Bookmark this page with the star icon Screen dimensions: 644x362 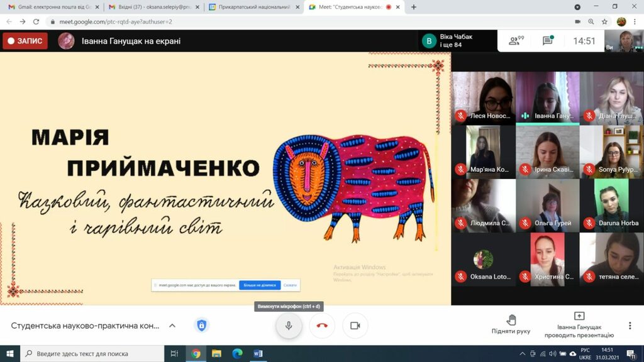click(x=604, y=22)
